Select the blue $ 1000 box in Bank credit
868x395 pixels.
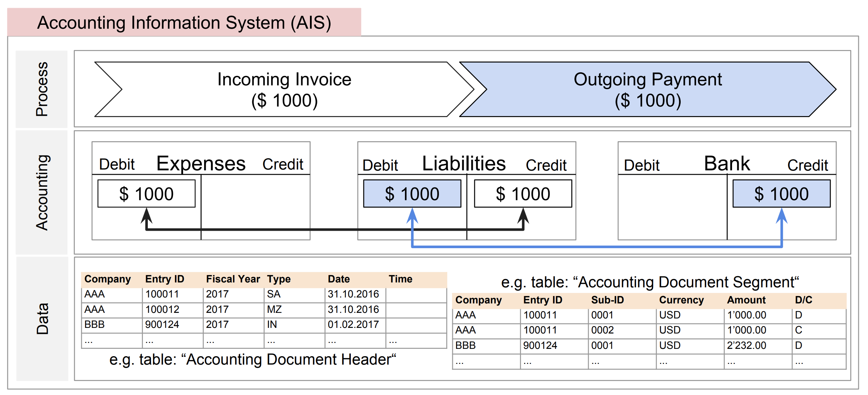pyautogui.click(x=782, y=194)
